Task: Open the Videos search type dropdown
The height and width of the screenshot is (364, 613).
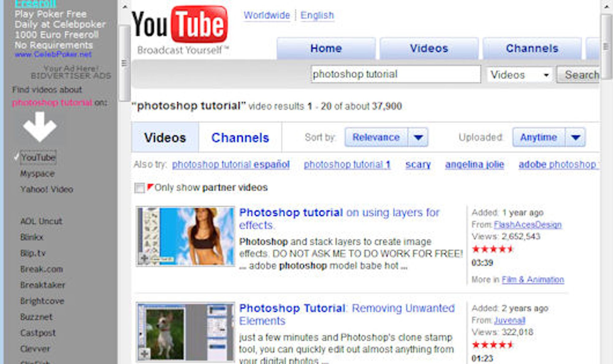Action: (x=520, y=75)
